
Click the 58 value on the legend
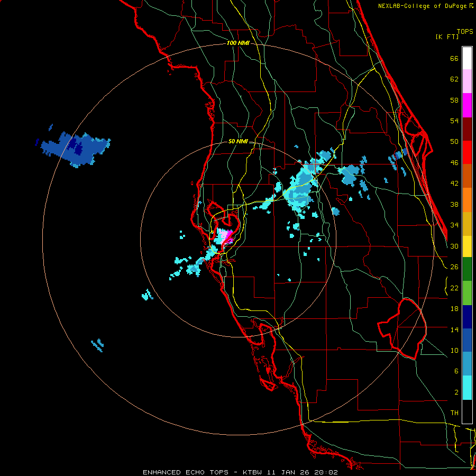point(454,100)
